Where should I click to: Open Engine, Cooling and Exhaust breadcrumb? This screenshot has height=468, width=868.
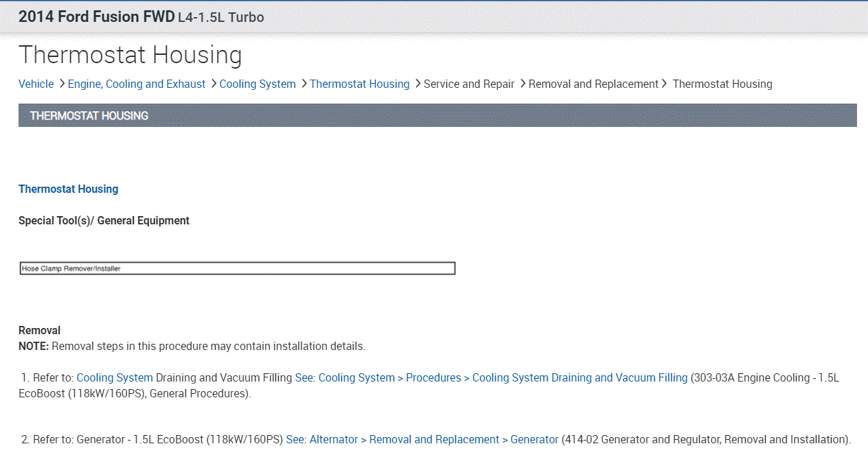[136, 84]
